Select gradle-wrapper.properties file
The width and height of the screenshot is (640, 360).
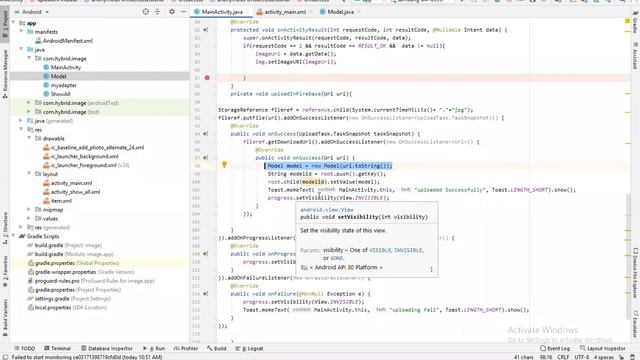84,272
